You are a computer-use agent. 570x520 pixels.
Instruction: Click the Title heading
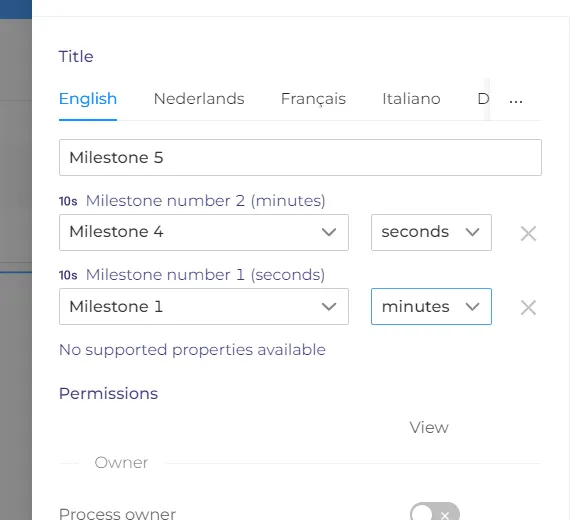(x=76, y=57)
